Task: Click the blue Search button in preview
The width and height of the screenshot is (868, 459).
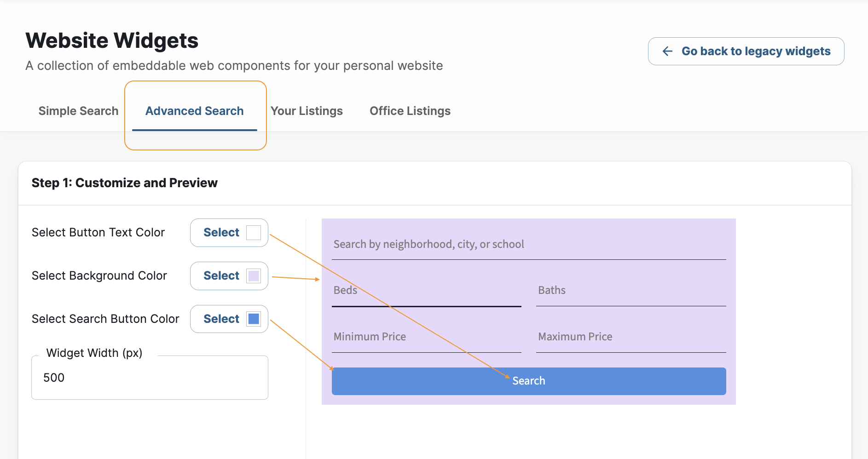Action: pyautogui.click(x=529, y=381)
